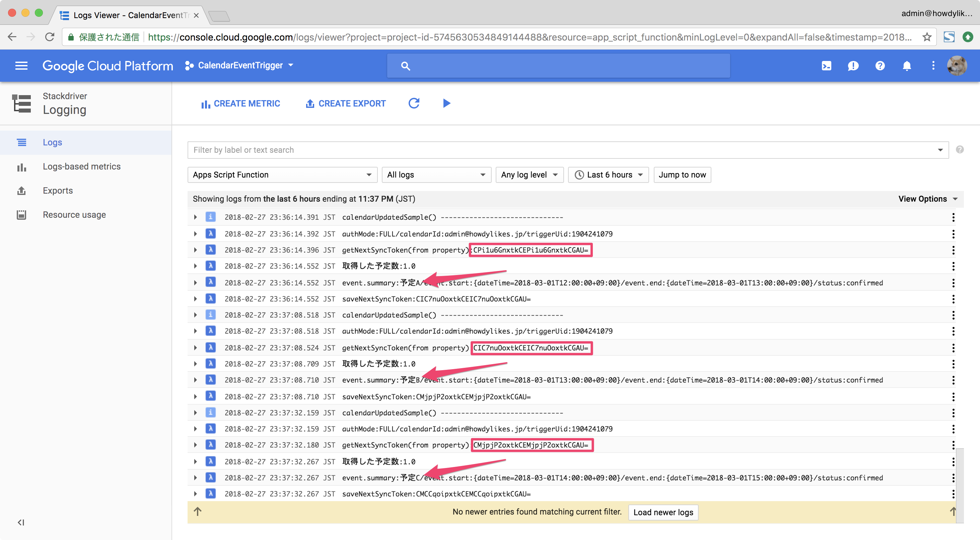The image size is (980, 540).
Task: Open the notifications bell
Action: 907,65
